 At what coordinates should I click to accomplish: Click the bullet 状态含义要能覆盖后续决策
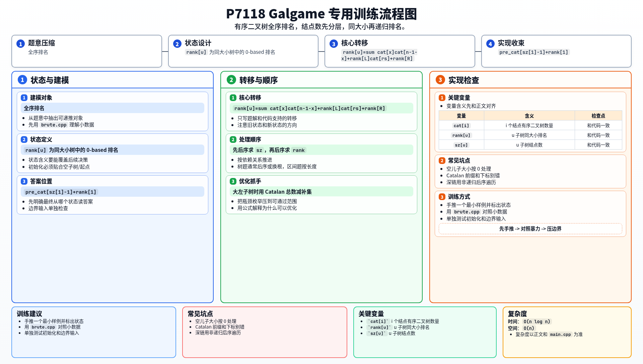point(58,160)
